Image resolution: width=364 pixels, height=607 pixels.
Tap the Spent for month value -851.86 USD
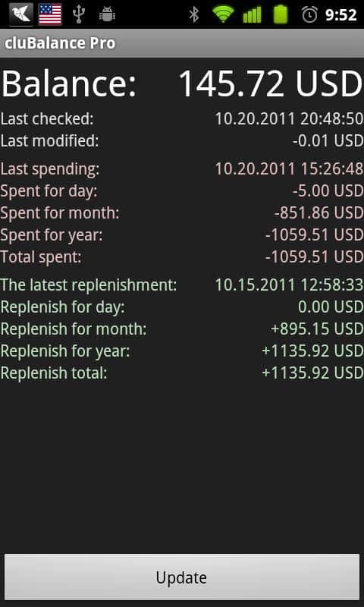(x=318, y=213)
